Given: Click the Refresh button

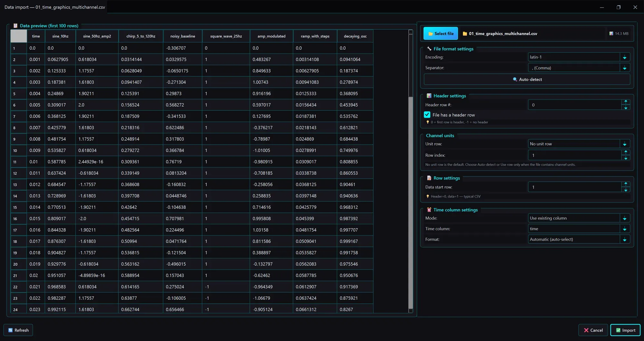Looking at the screenshot, I should pyautogui.click(x=18, y=330).
